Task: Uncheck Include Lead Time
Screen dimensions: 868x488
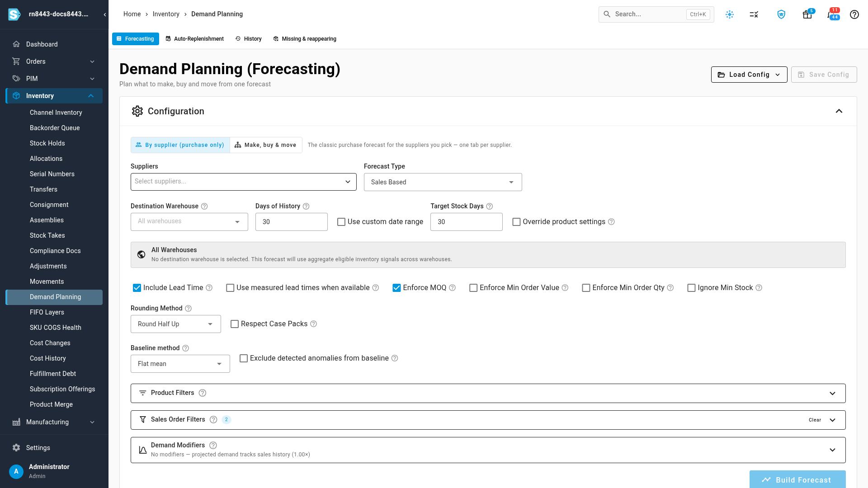Action: click(137, 288)
